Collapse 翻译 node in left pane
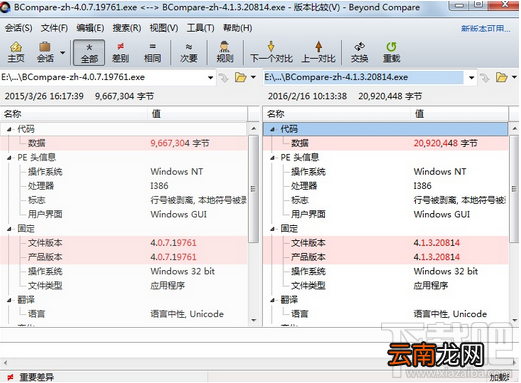Viewport: 521px width, 383px height. point(9,300)
